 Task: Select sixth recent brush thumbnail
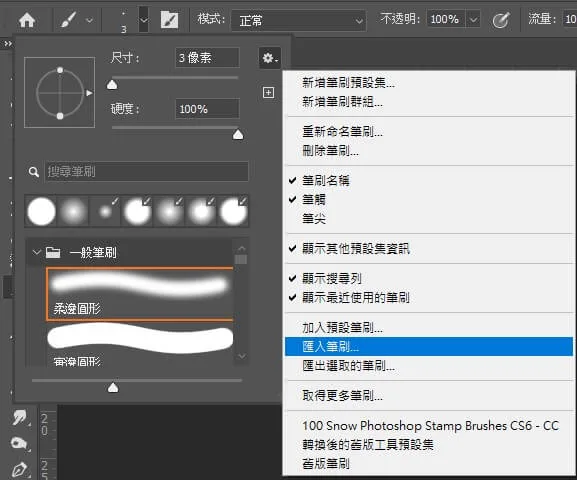(201, 211)
